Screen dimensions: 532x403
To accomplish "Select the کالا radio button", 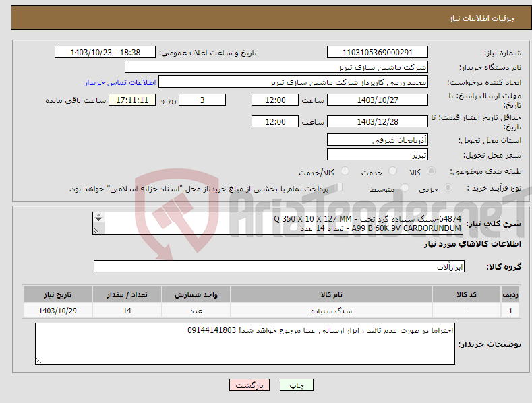I will [431, 171].
